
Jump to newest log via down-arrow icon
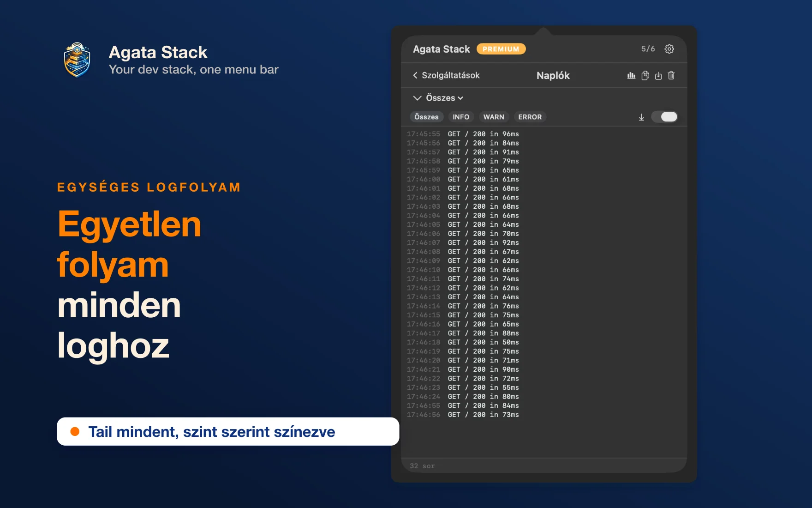click(641, 117)
